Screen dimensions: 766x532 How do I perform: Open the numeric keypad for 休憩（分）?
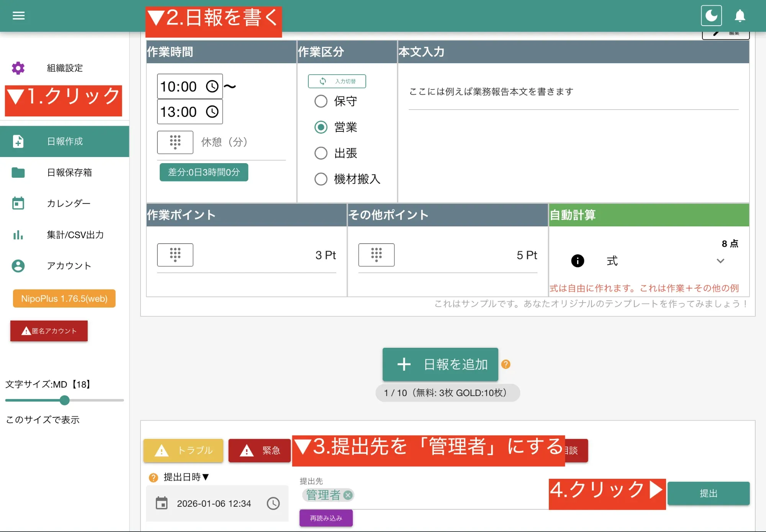point(175,142)
